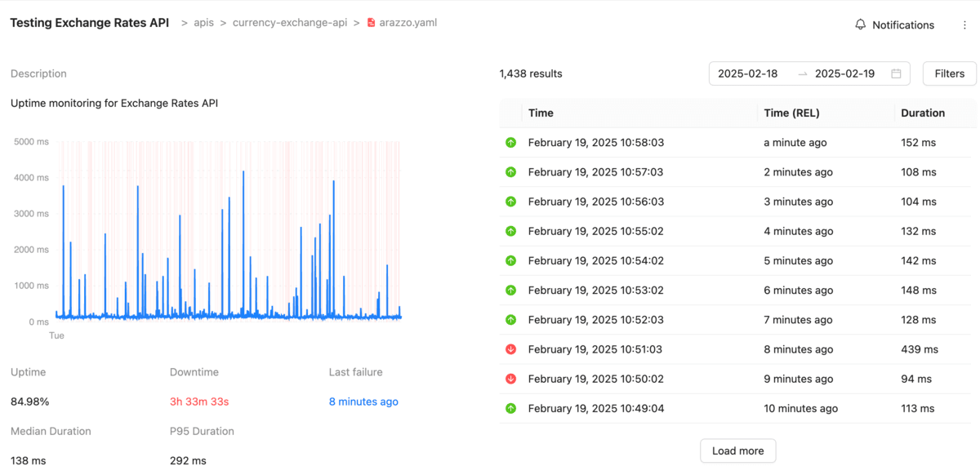This screenshot has height=475, width=980.
Task: Click the Notifications bell icon
Action: coord(860,25)
